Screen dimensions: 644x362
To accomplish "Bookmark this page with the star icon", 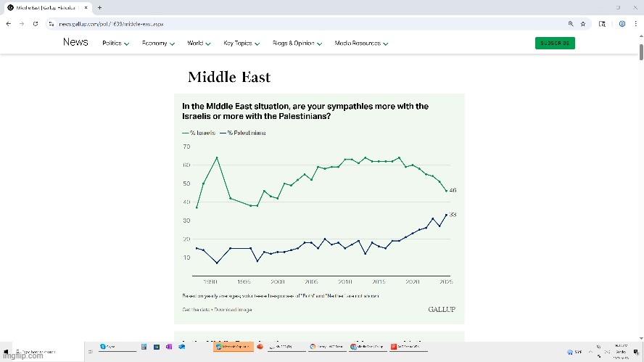I will coord(582,23).
